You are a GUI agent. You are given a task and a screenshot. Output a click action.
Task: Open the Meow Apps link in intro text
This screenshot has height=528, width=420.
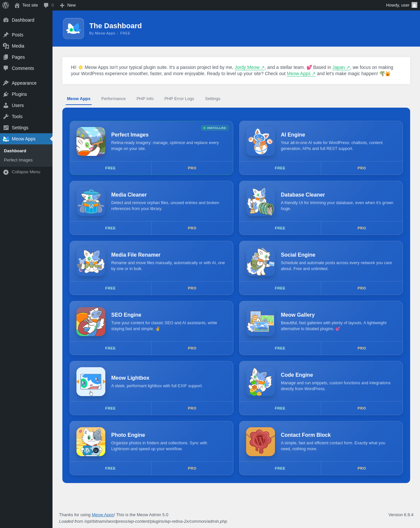coord(301,74)
